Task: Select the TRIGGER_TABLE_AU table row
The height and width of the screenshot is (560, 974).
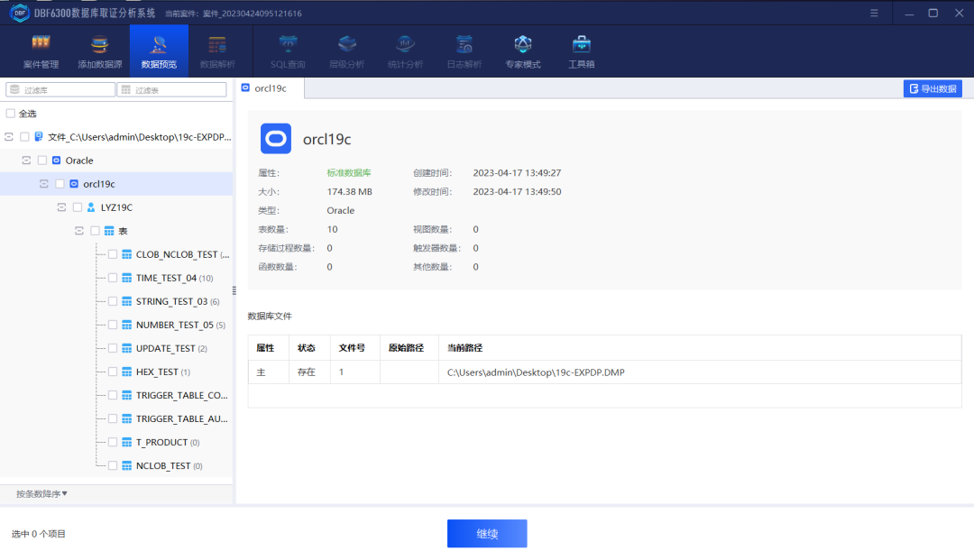Action: (x=116, y=419)
